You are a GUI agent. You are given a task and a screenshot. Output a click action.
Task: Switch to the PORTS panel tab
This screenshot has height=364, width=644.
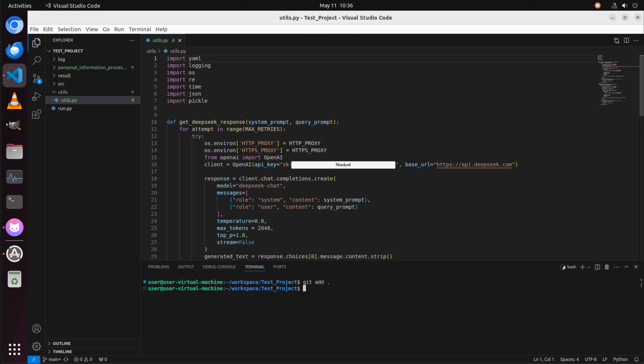tap(280, 267)
